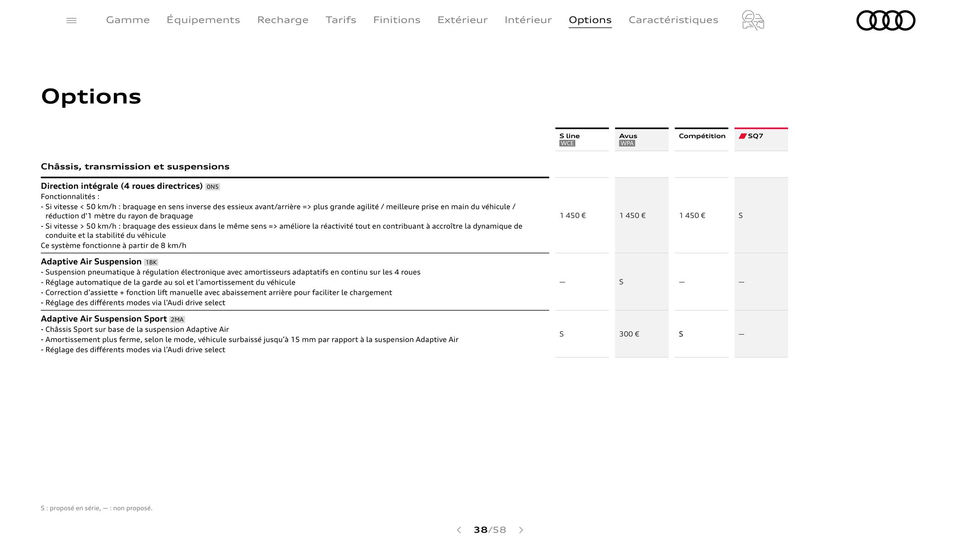The image size is (980, 551).
Task: Click the page counter 38/58
Action: pos(490,530)
